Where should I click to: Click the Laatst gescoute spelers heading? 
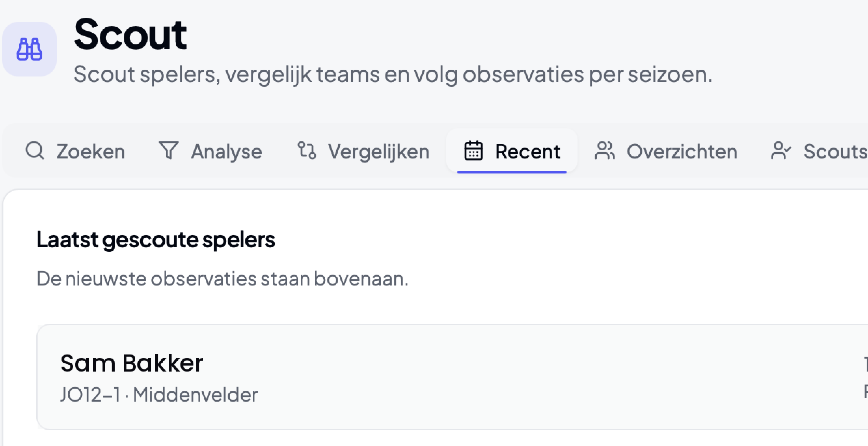tap(155, 239)
